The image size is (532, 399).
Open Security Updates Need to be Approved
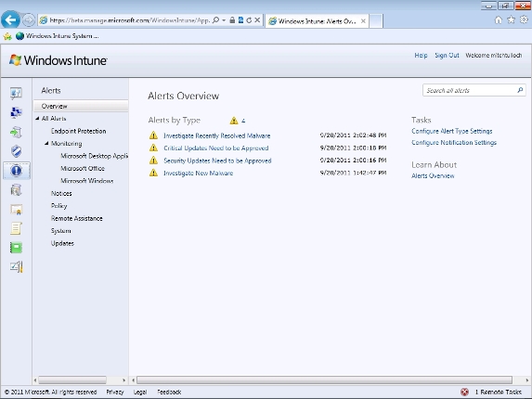(217, 161)
